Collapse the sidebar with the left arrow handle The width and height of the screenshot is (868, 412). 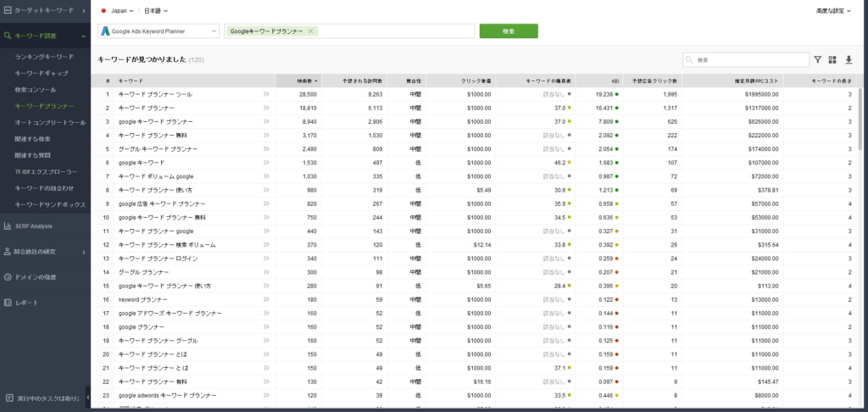pyautogui.click(x=88, y=398)
